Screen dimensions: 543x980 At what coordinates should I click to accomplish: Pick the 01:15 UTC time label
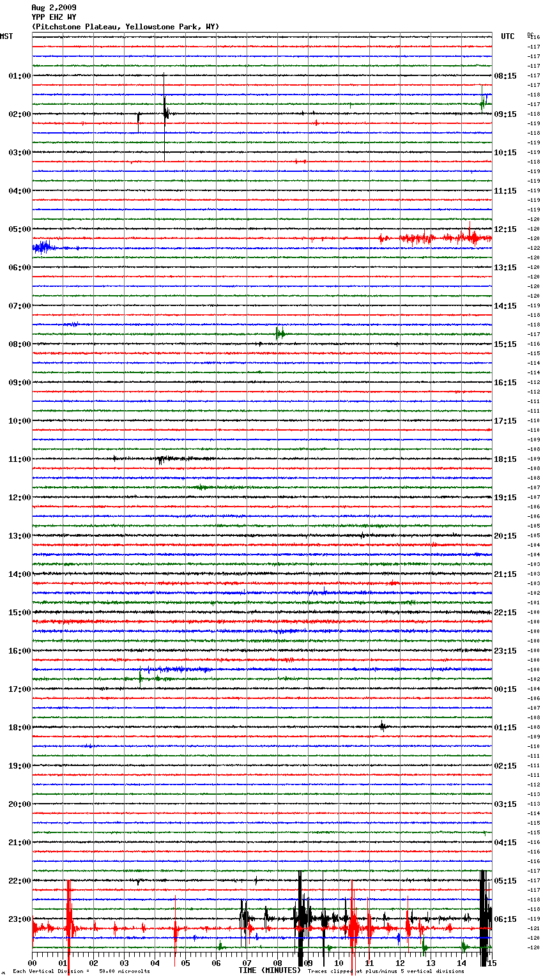[x=505, y=728]
